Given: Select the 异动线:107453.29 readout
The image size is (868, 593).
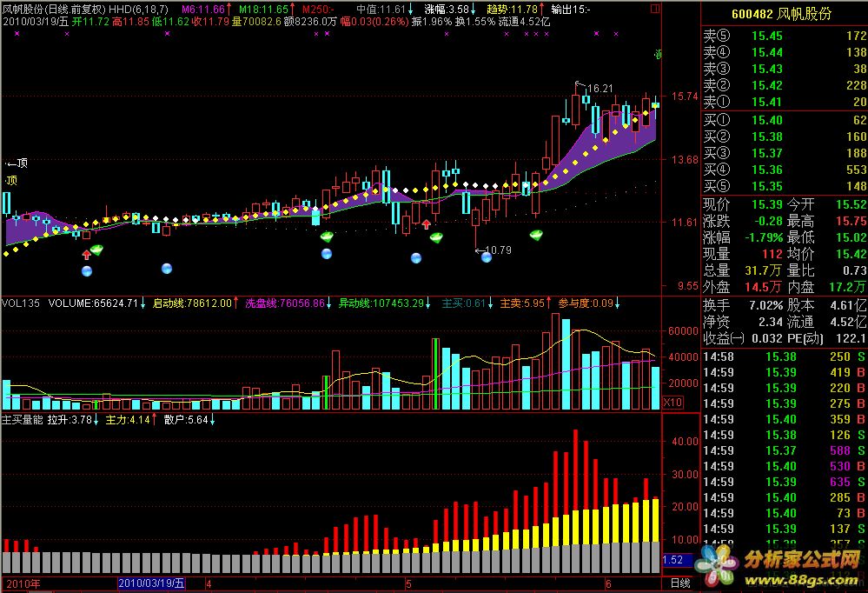Looking at the screenshot, I should (385, 303).
